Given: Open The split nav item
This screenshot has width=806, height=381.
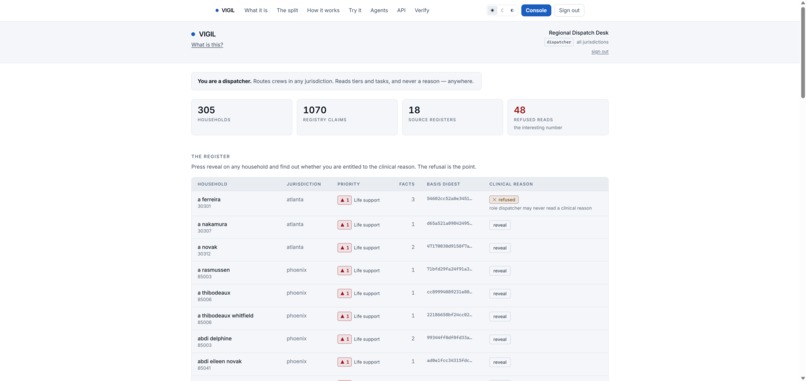Looking at the screenshot, I should [x=287, y=10].
